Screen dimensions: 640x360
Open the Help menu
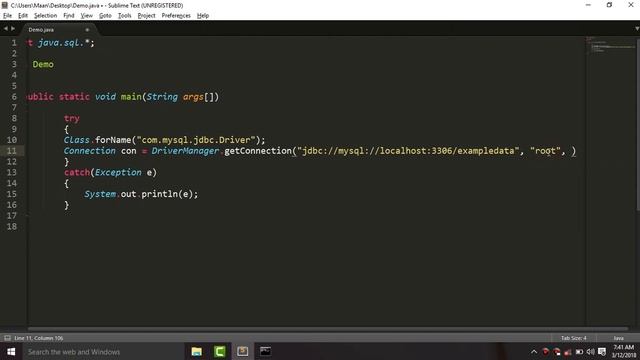[x=203, y=16]
